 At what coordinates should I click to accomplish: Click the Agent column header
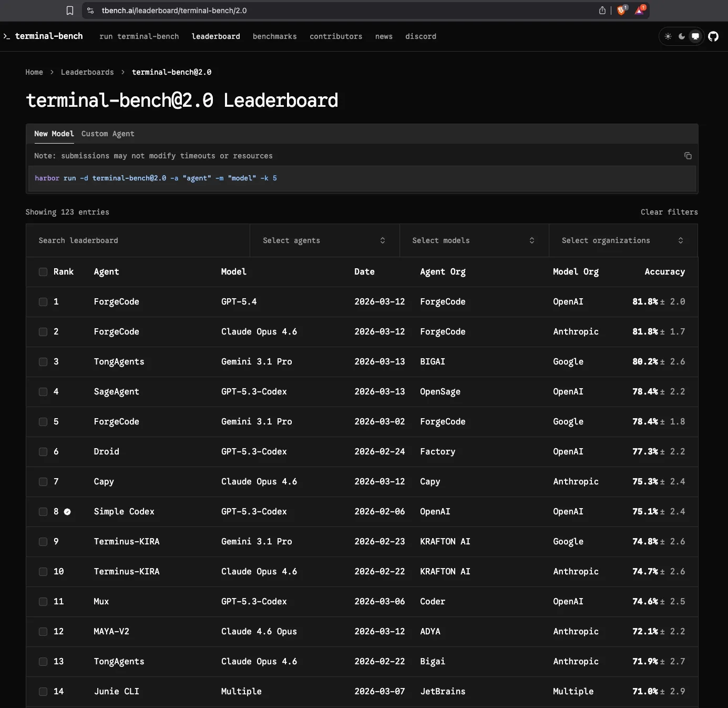107,272
